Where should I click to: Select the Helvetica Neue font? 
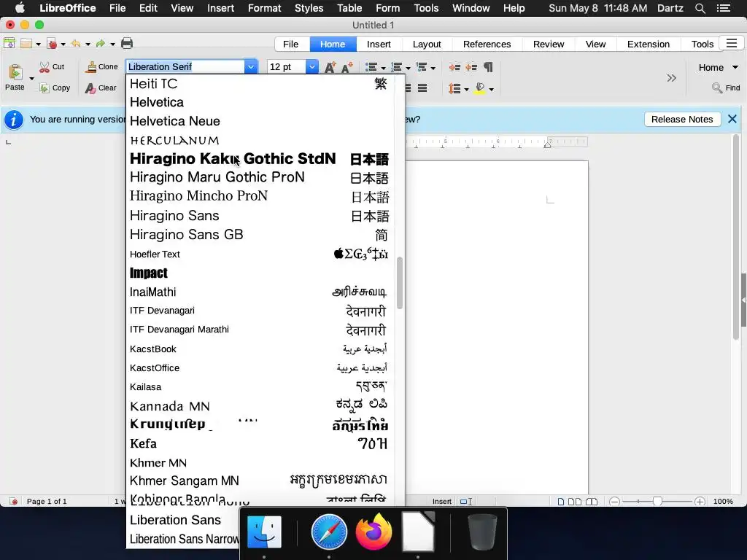[261, 121]
